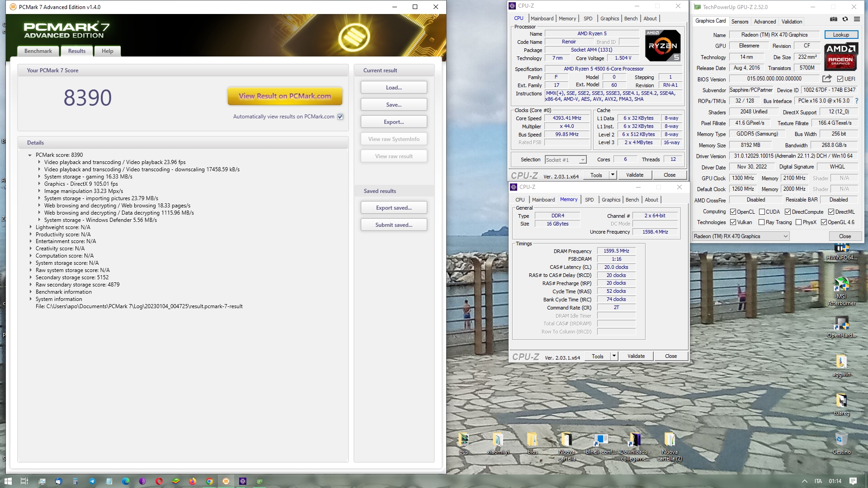Viewport: 868px width, 488px height.
Task: Open Opera browser from the taskbar
Action: coord(159,481)
